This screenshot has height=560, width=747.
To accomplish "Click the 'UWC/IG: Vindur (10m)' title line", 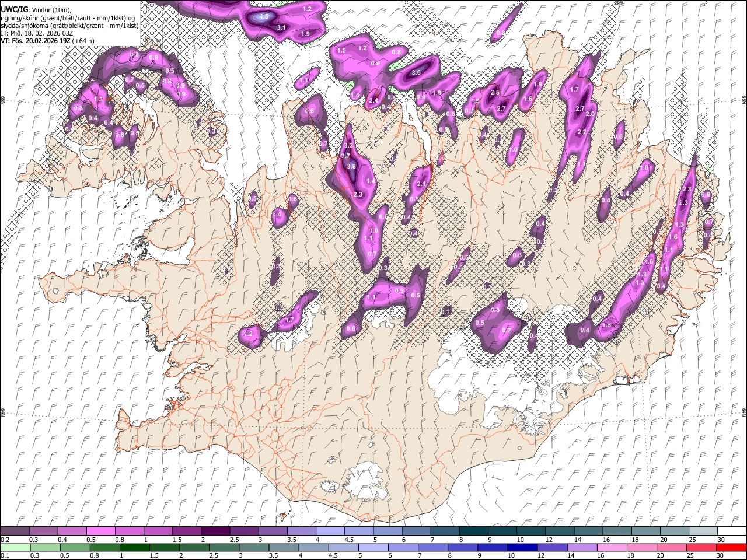I will (x=36, y=10).
